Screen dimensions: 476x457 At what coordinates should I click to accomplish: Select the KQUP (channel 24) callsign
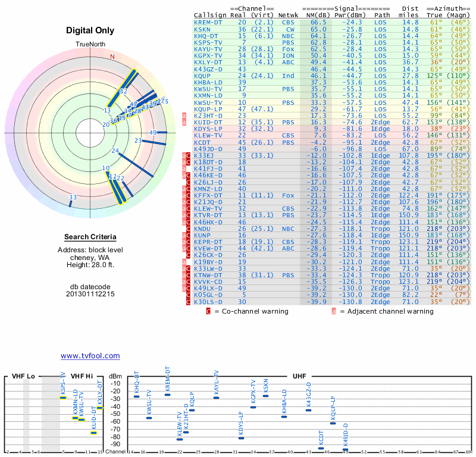[x=202, y=76]
